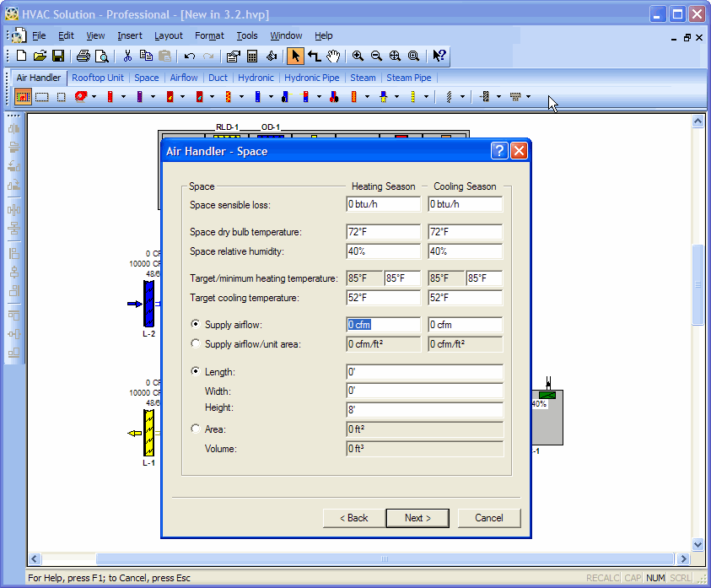This screenshot has height=588, width=711.
Task: Select the Length radio button
Action: pyautogui.click(x=196, y=371)
